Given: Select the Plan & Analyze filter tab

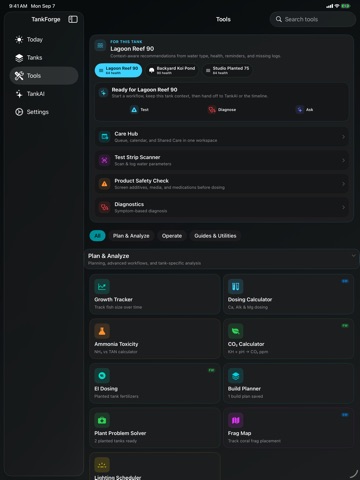Looking at the screenshot, I should pyautogui.click(x=131, y=236).
